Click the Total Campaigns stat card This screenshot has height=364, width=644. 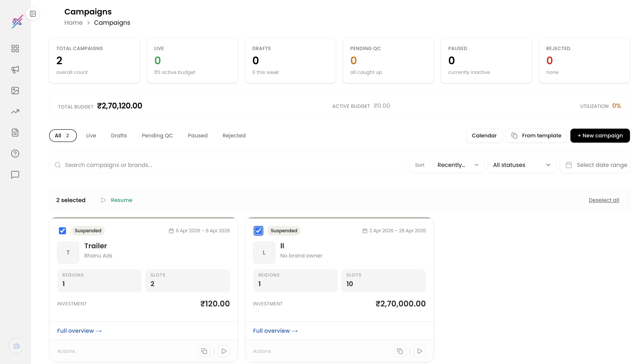pos(94,60)
